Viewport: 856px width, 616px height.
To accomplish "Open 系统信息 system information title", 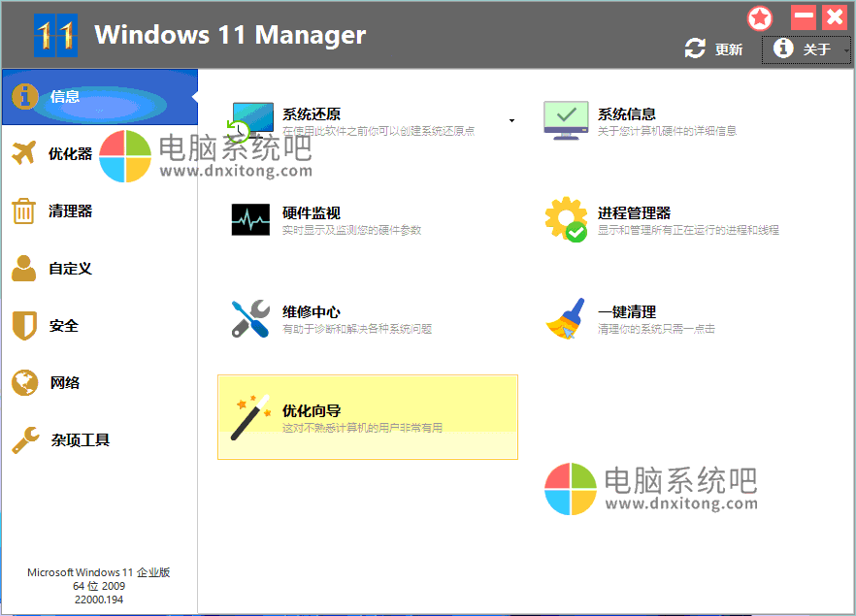I will 626,114.
